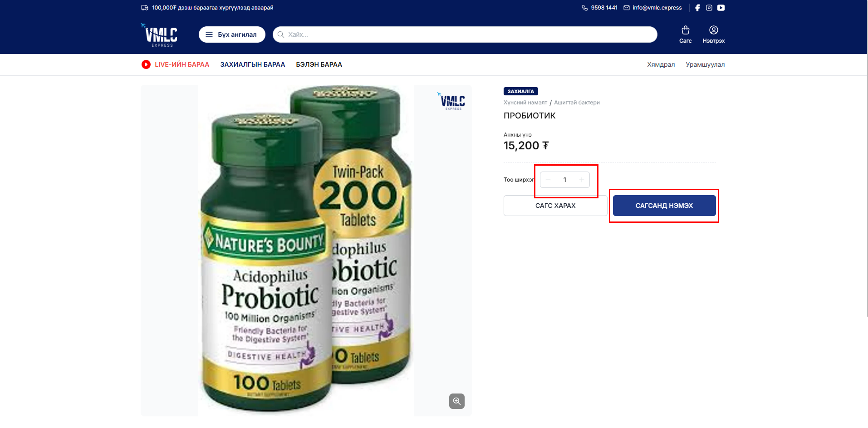868x428 pixels.
Task: Click the САГС ХАРАХ button
Action: (x=555, y=206)
